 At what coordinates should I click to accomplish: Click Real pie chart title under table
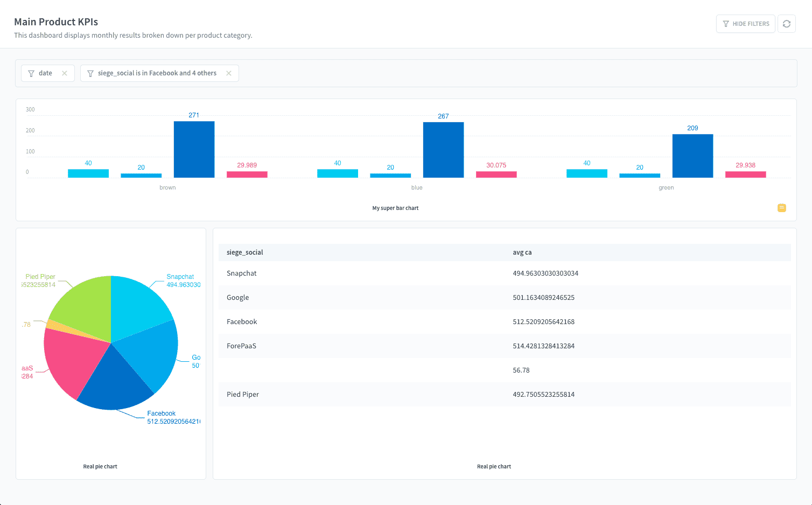(494, 466)
